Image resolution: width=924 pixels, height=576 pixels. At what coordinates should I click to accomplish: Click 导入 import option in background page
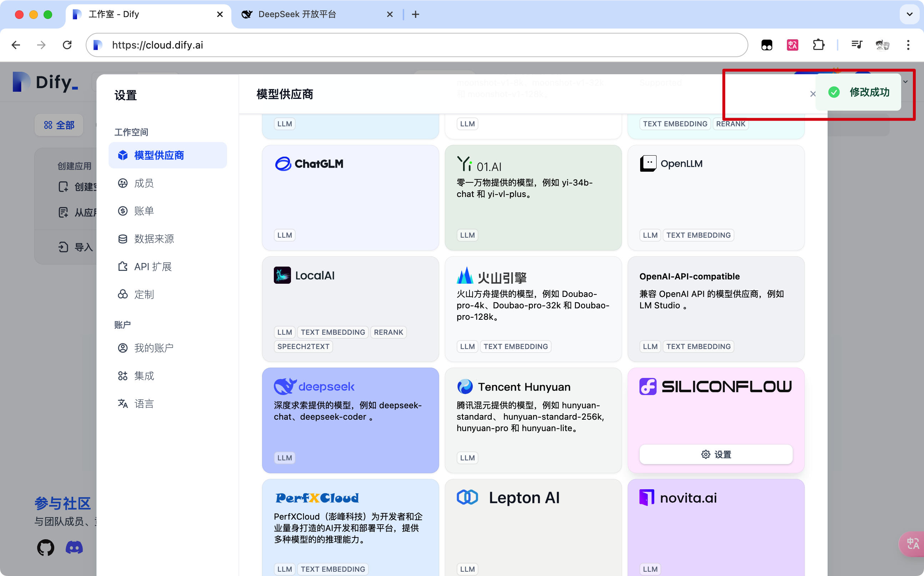pos(75,247)
